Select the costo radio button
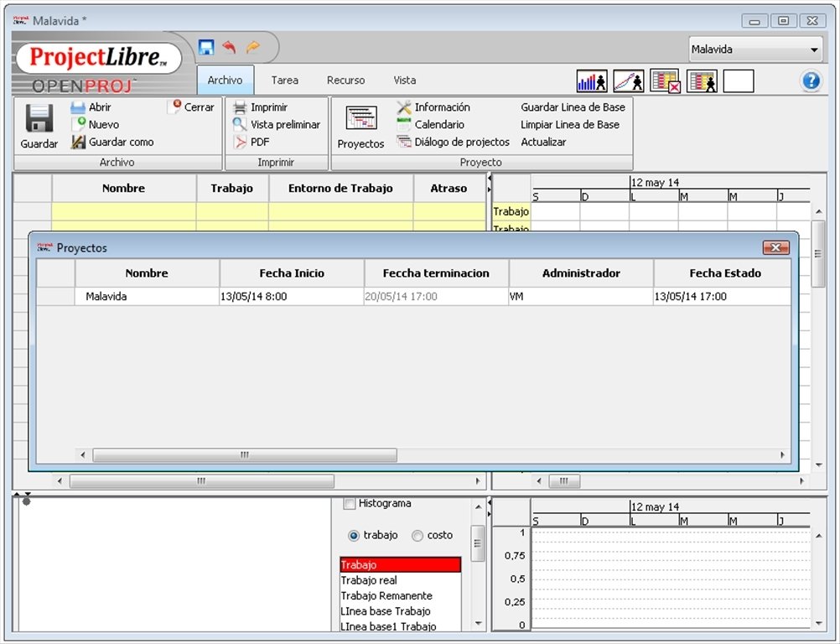The width and height of the screenshot is (840, 644). (417, 535)
